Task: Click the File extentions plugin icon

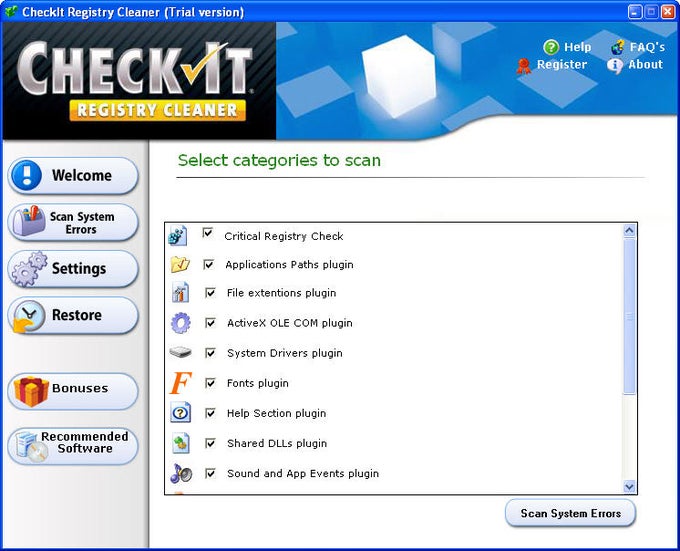Action: (x=180, y=292)
